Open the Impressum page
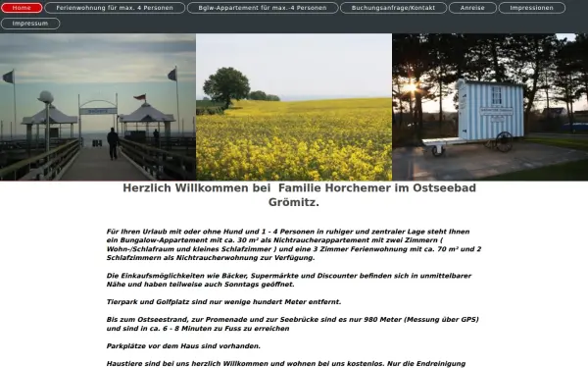The image size is (588, 368). click(x=30, y=24)
